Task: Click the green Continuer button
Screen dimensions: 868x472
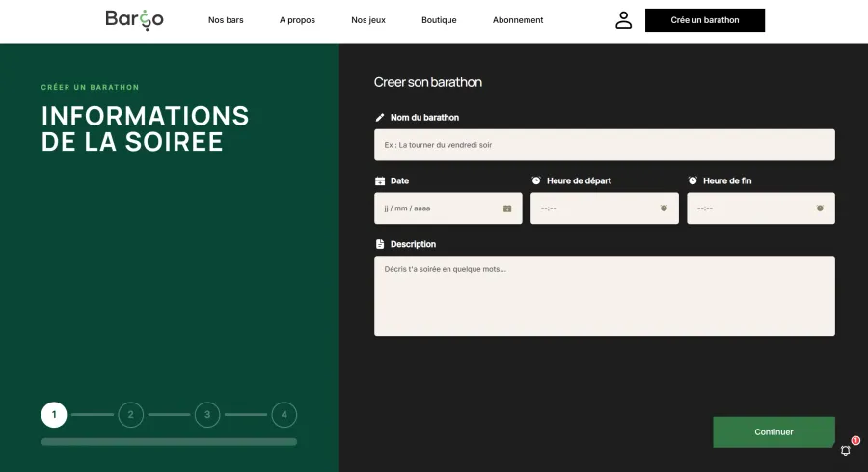Action: coord(773,432)
